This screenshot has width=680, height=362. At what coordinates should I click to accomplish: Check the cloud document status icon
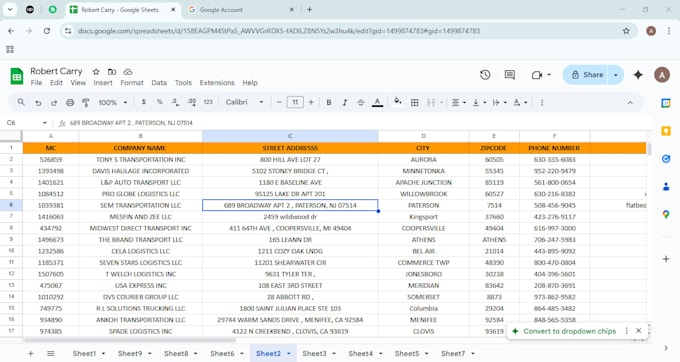coord(128,72)
